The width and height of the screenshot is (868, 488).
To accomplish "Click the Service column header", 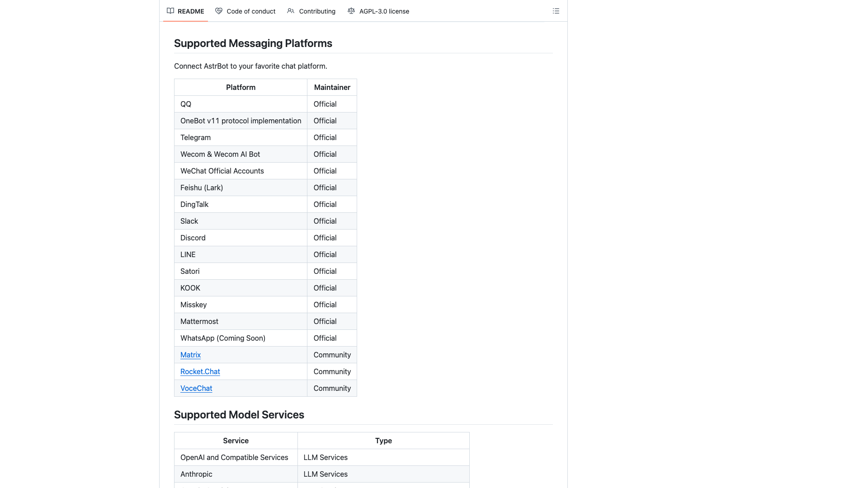I will (x=236, y=441).
